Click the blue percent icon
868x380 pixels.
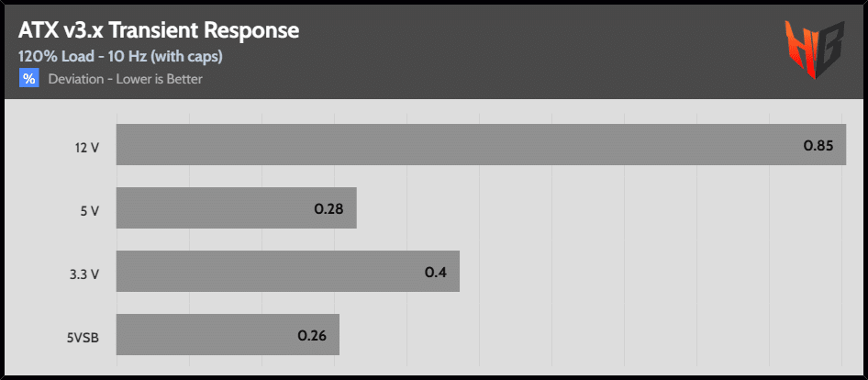tap(28, 78)
